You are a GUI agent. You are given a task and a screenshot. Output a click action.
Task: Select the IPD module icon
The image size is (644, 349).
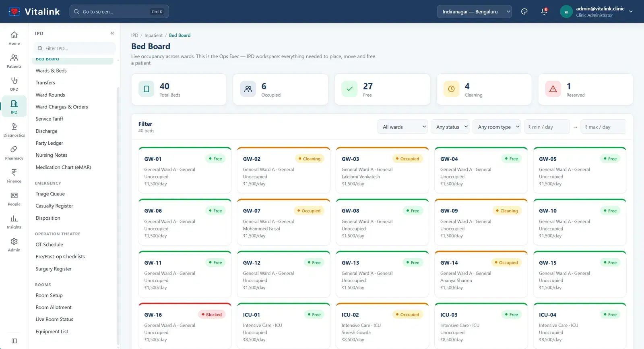click(14, 107)
